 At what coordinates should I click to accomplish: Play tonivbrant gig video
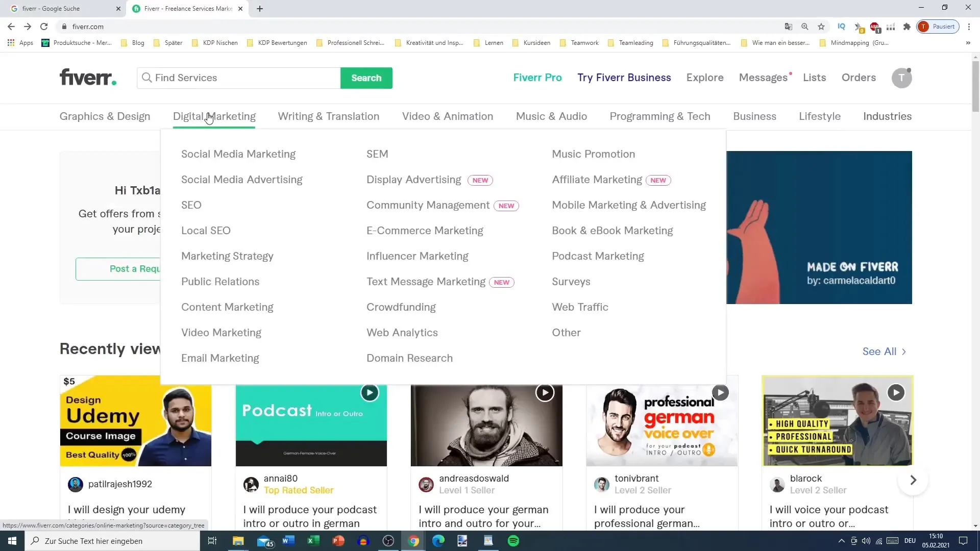[720, 392]
